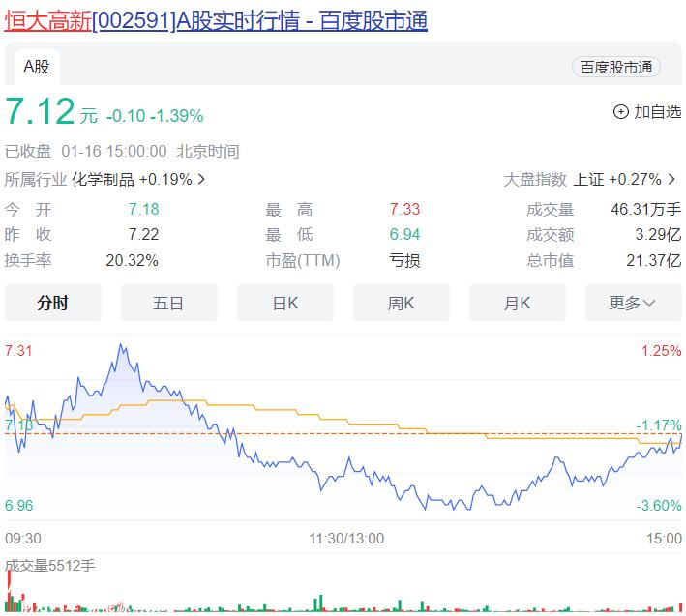This screenshot has height=616, width=686.
Task: Click the 7.31 chart axis label
Action: pos(18,351)
